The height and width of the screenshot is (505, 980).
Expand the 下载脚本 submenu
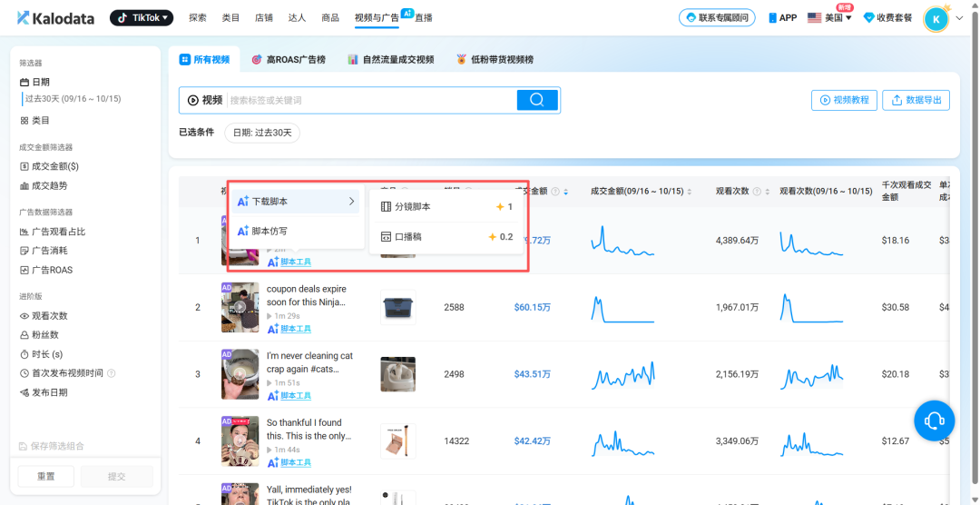[x=296, y=202]
